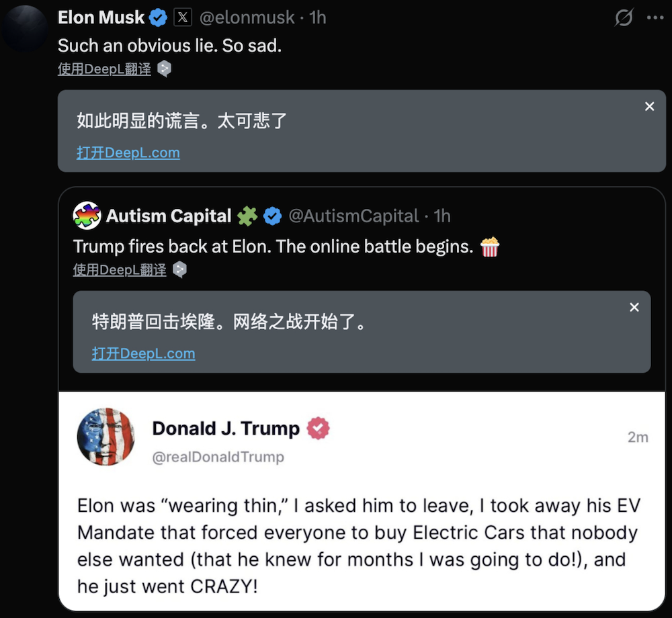The height and width of the screenshot is (618, 672).
Task: Translate Elon's tweet with 使用DeepL翻译
Action: coord(104,69)
